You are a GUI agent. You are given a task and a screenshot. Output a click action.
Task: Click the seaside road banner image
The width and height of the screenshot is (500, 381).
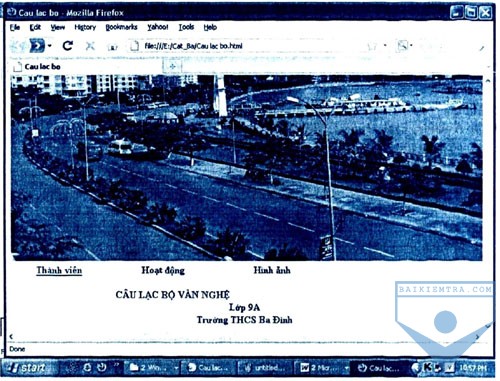[x=247, y=168]
